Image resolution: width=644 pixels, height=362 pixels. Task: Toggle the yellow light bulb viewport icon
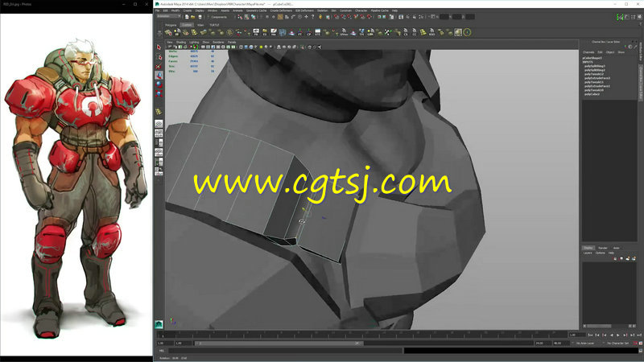(261, 47)
